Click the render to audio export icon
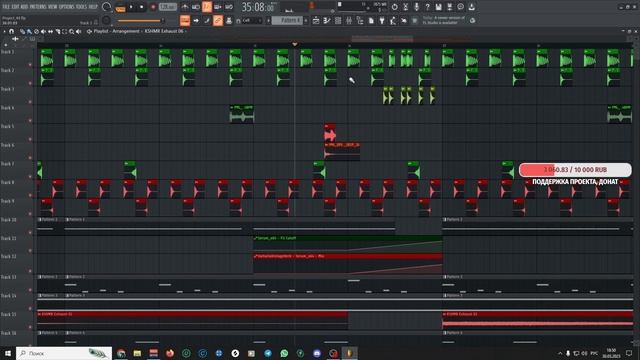Image resolution: width=640 pixels, height=360 pixels. (x=449, y=7)
